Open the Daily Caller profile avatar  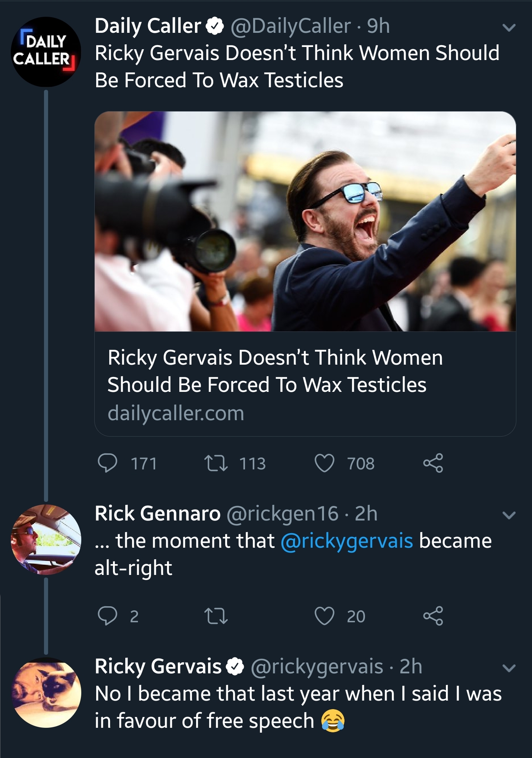(46, 52)
